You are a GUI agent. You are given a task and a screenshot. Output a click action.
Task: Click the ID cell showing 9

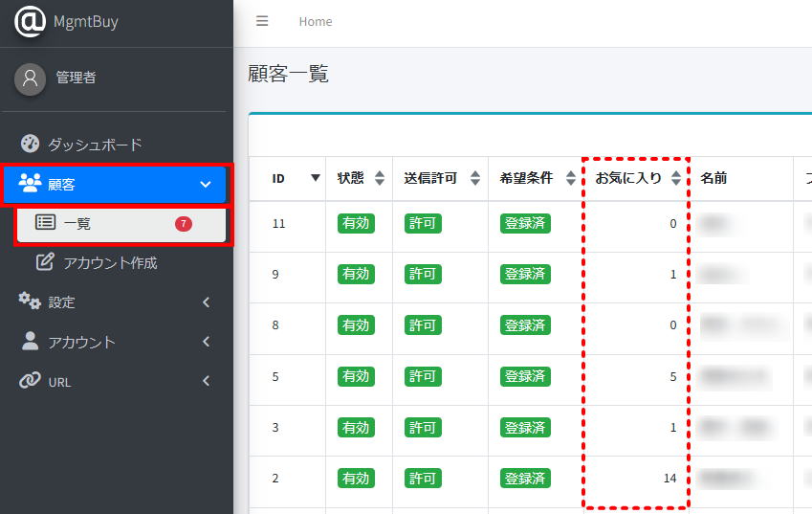275,274
